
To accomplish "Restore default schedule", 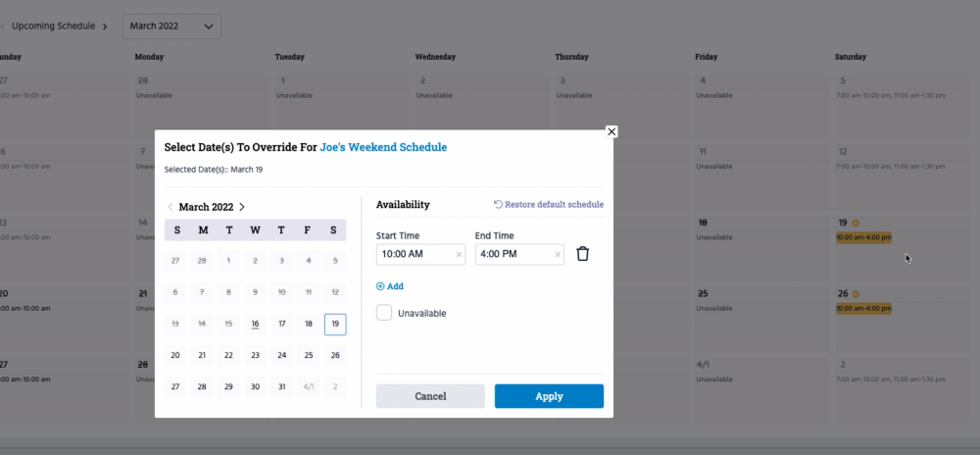I will coord(549,205).
